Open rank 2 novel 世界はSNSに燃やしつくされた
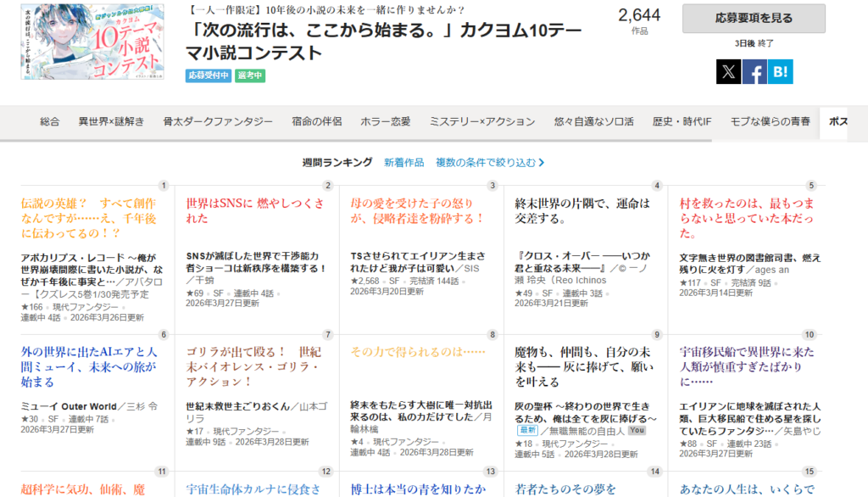The image size is (868, 497). click(254, 210)
